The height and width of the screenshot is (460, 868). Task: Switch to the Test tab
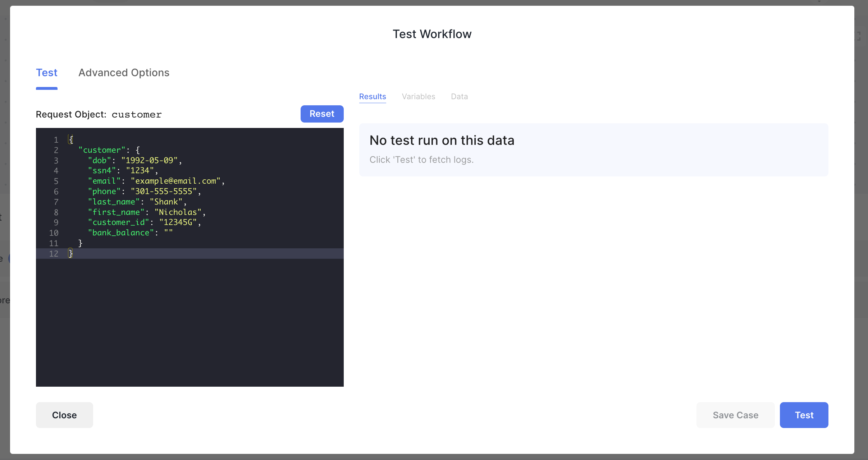click(47, 73)
